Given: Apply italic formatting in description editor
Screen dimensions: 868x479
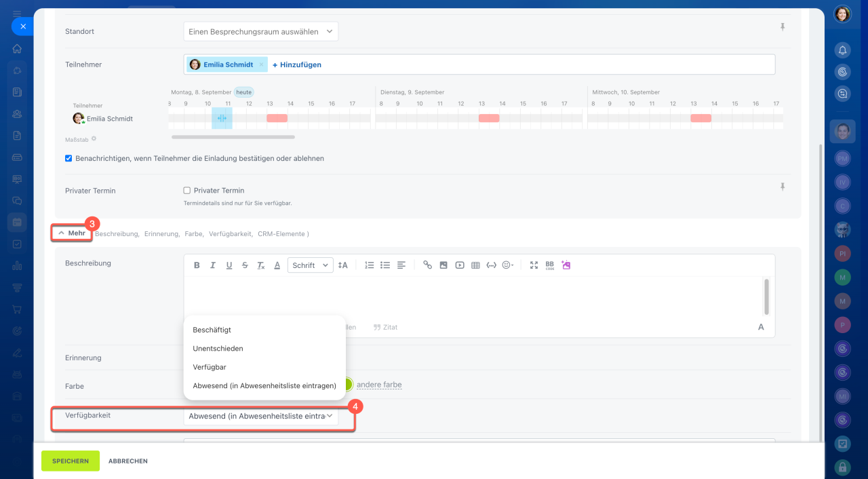Looking at the screenshot, I should [x=213, y=265].
